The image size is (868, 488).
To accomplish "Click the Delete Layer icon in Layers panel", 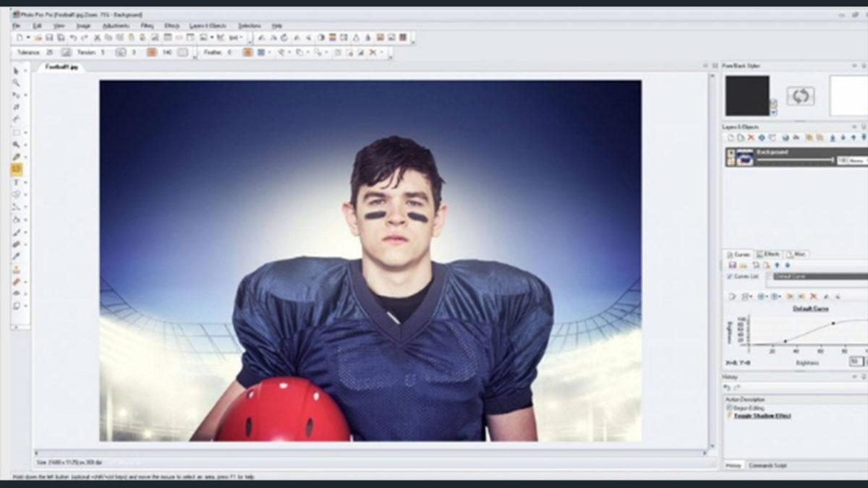I will click(x=751, y=137).
